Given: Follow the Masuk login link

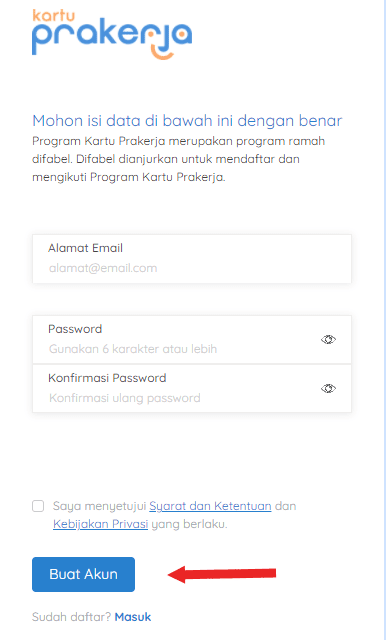Looking at the screenshot, I should pos(133,617).
